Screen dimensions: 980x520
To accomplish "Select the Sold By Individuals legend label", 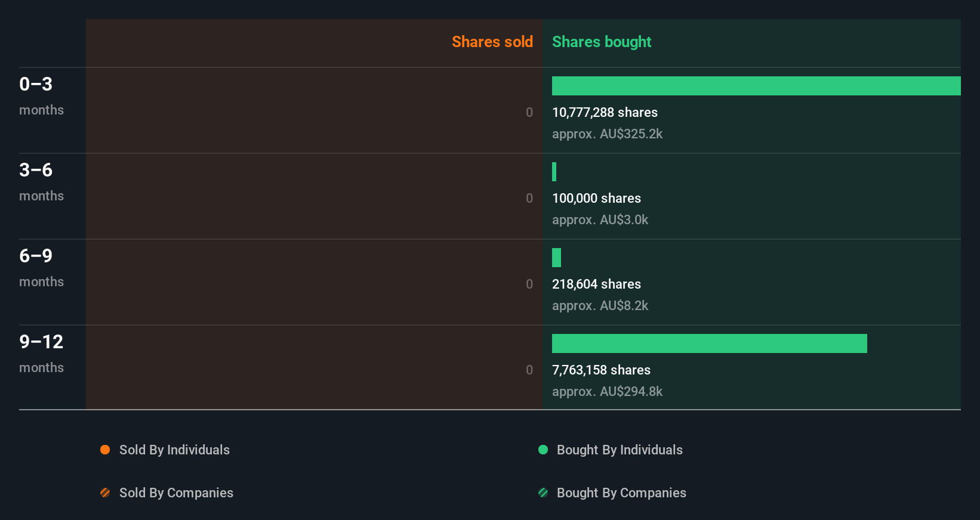I will (174, 450).
